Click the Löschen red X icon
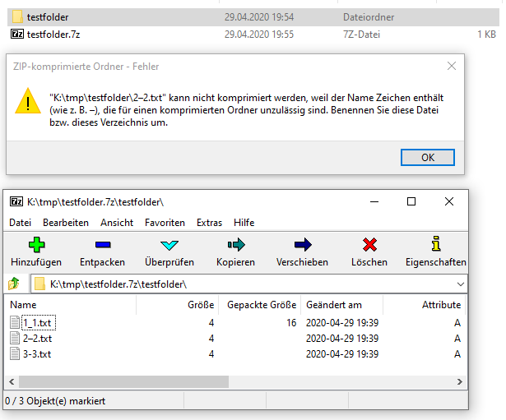506x420 pixels. pos(369,245)
